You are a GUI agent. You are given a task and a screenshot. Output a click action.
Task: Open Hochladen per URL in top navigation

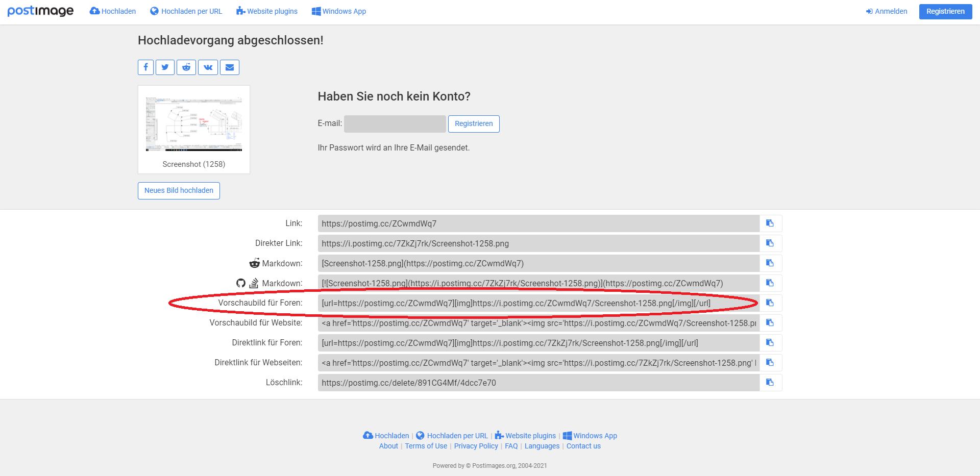tap(186, 11)
